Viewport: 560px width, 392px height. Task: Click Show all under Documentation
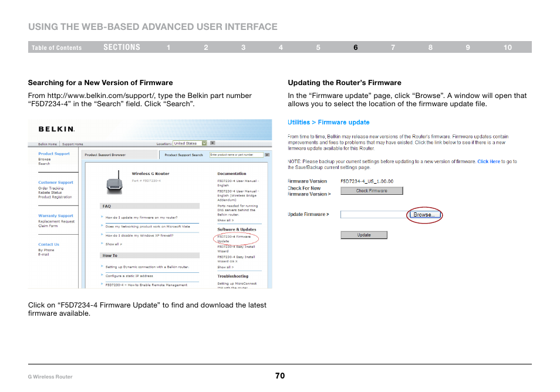click(225, 220)
